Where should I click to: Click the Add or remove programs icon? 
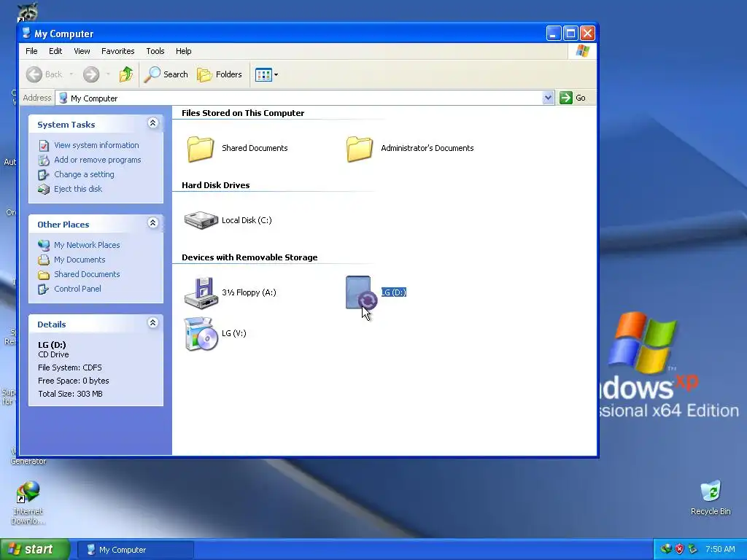tap(44, 160)
